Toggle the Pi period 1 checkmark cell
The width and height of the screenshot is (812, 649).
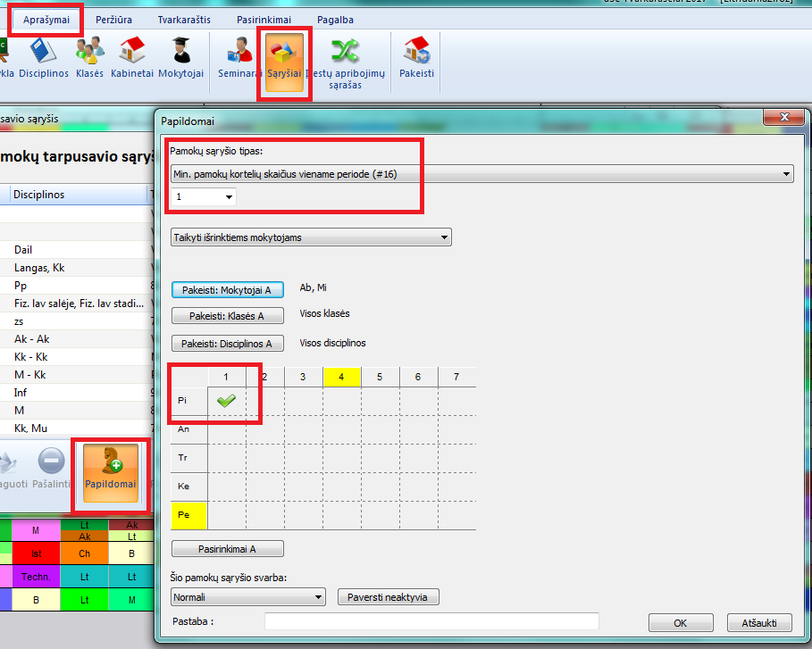click(x=226, y=401)
